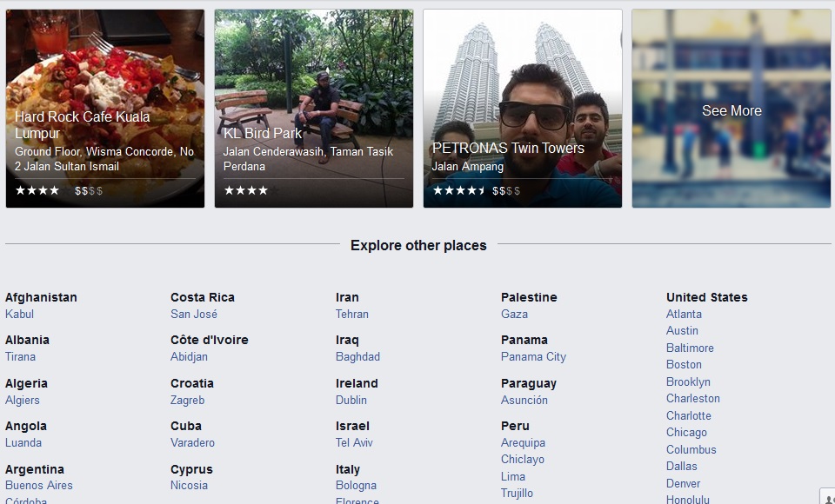Click the Algeria heading text

(27, 384)
